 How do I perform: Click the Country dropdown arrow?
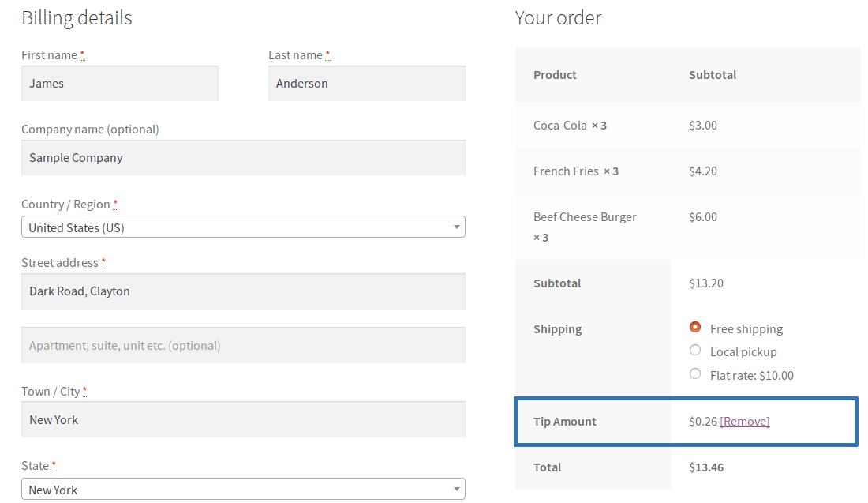pyautogui.click(x=456, y=227)
